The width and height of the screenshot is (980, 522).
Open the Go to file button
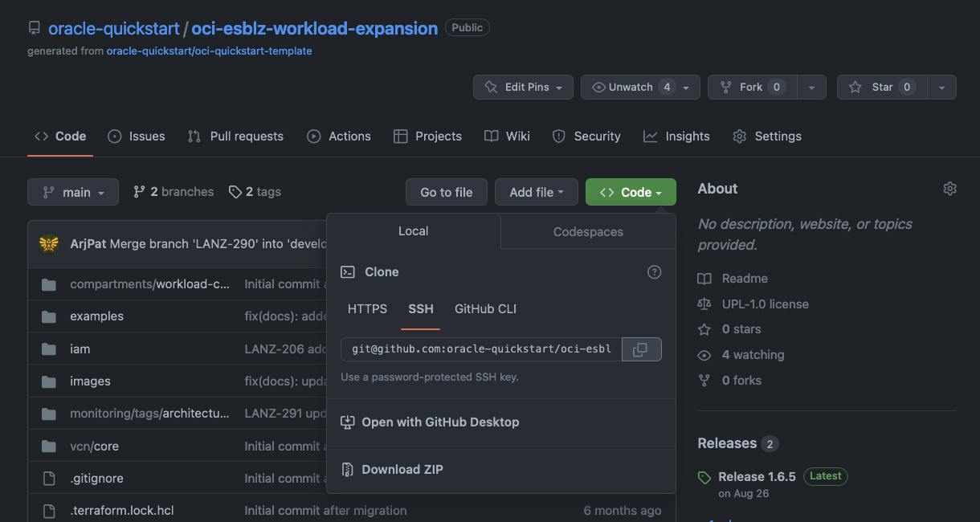pos(446,191)
